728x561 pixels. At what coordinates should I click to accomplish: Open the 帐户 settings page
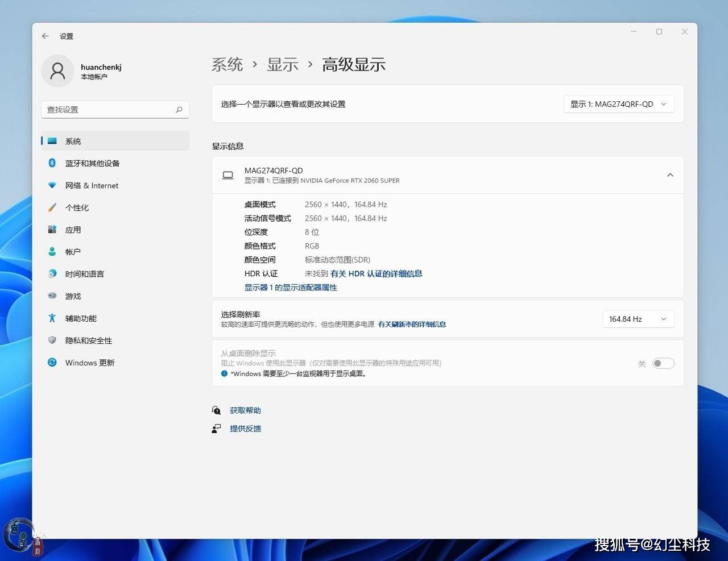point(115,252)
